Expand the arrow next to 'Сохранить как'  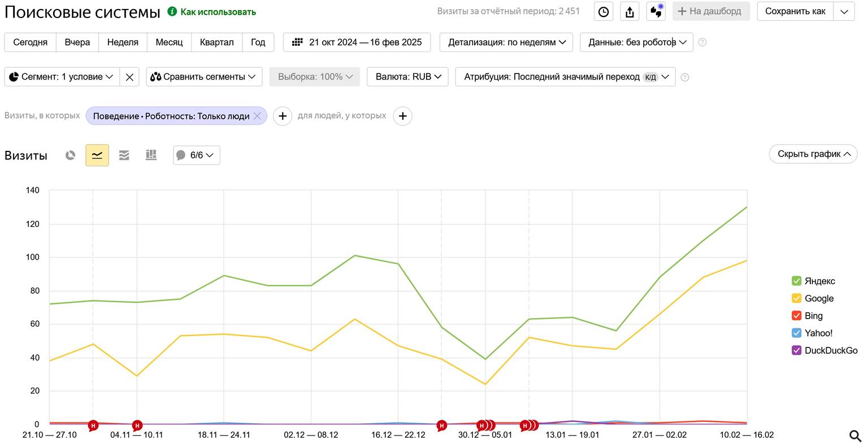coord(844,11)
